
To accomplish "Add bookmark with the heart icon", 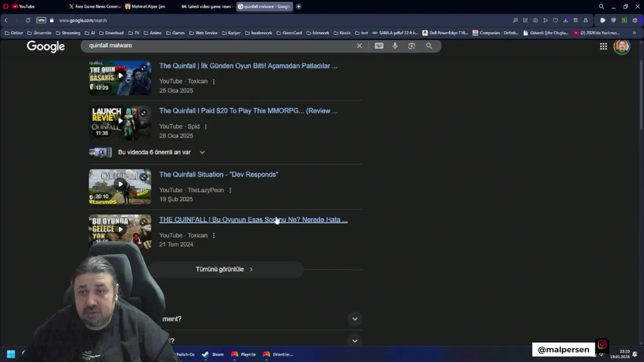I will (x=555, y=20).
